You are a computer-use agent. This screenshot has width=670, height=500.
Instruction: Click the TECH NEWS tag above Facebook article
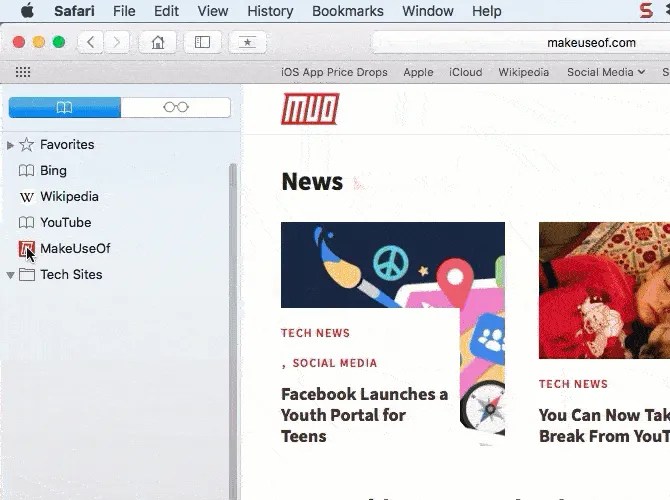pos(315,333)
